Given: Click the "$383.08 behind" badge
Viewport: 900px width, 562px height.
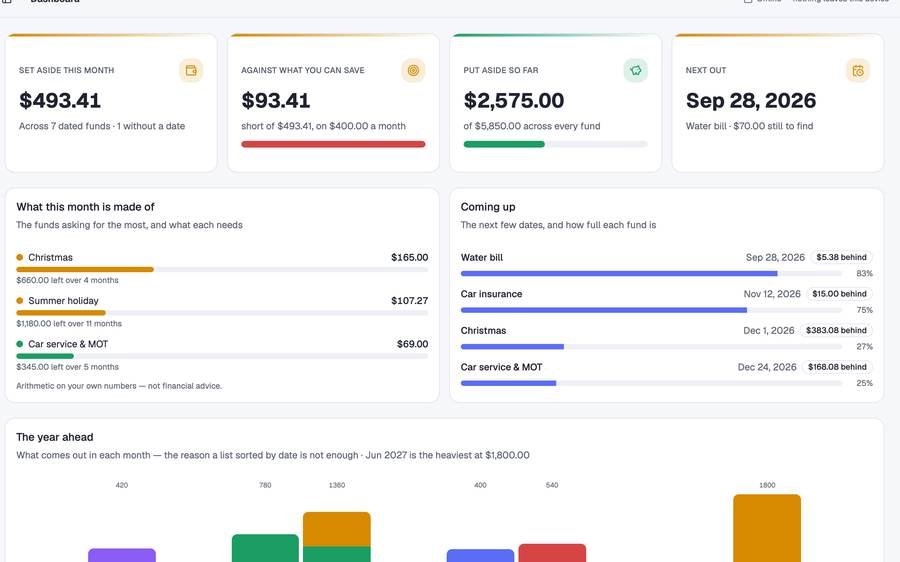Looking at the screenshot, I should pyautogui.click(x=836, y=330).
